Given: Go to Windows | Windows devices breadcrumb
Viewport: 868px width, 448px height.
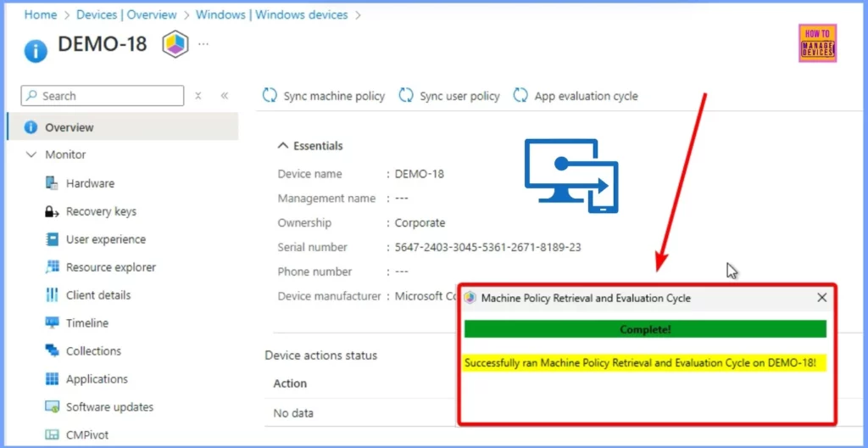Looking at the screenshot, I should pyautogui.click(x=272, y=15).
